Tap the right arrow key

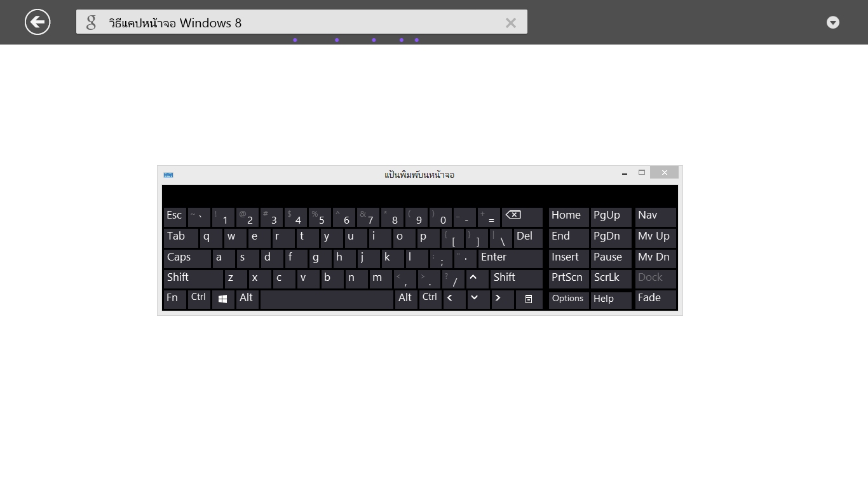click(503, 299)
